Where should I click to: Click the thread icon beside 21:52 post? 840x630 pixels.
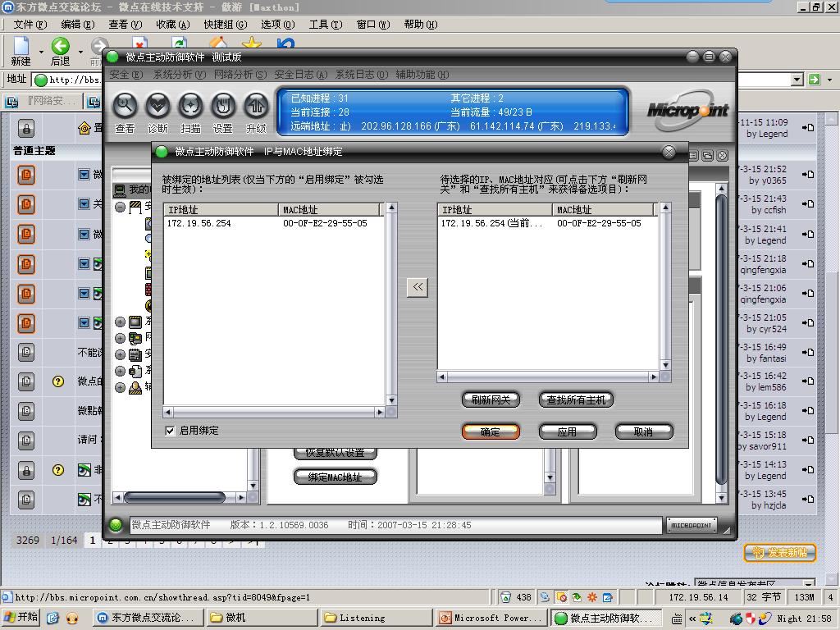click(26, 175)
